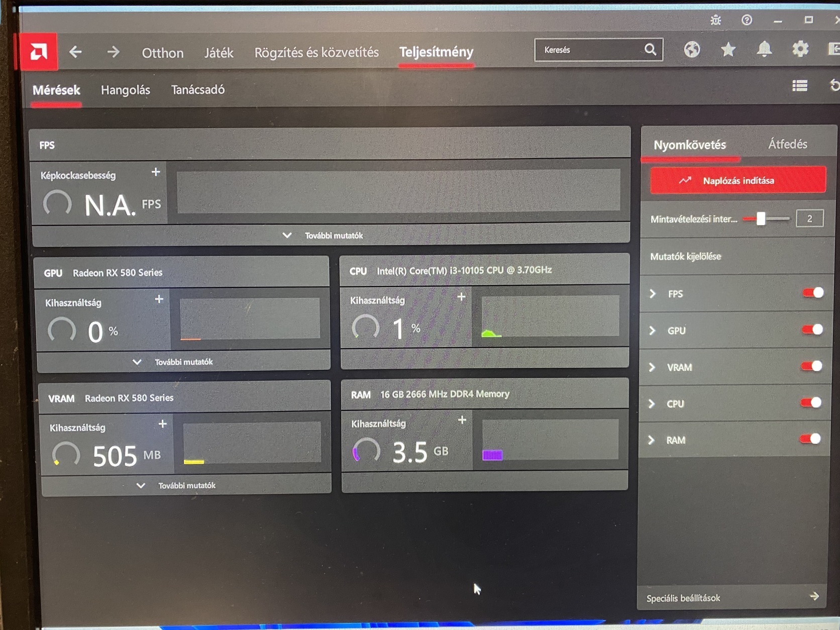Click the 'N.A. FPS' value
Screen dimensions: 840x630
[123, 205]
